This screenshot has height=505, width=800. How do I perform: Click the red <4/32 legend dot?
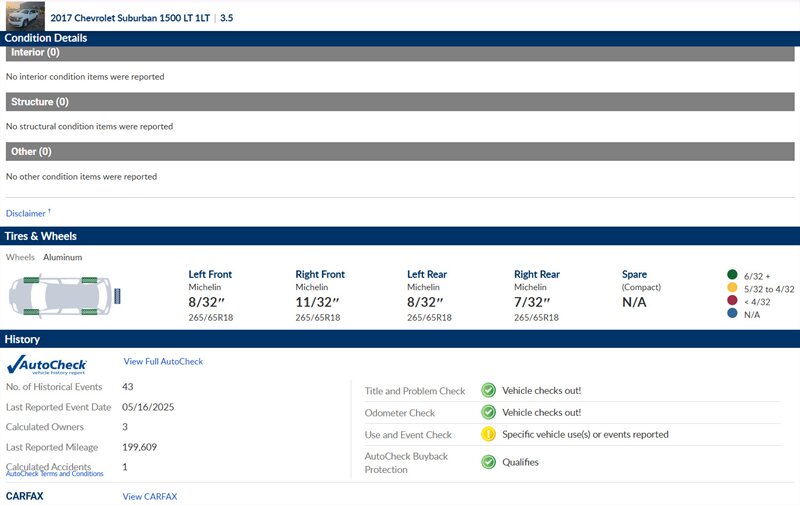(x=732, y=301)
